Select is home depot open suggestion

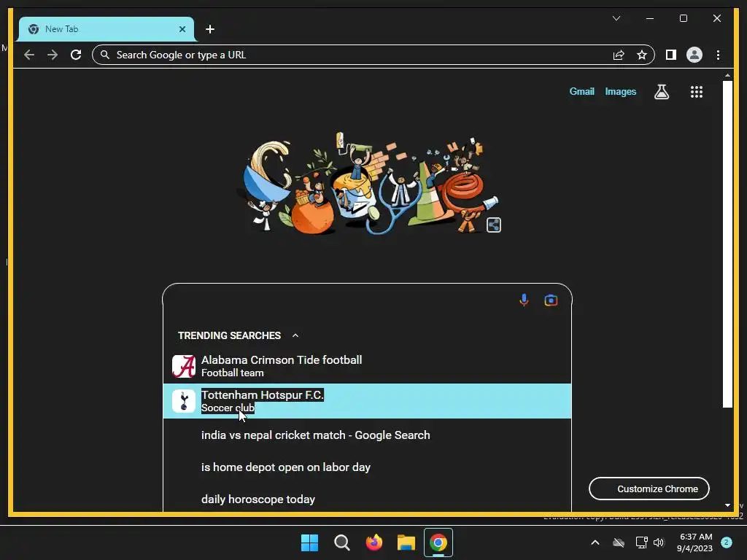click(367, 467)
